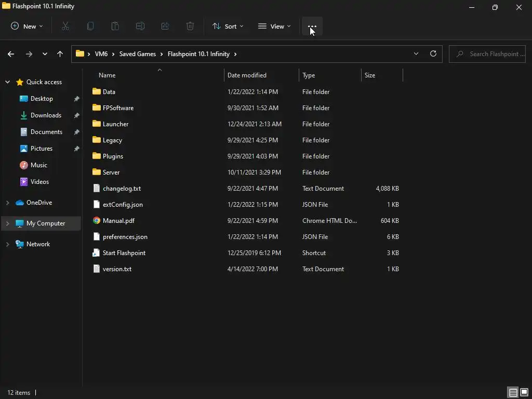
Task: Select the Server folder
Action: [111, 172]
